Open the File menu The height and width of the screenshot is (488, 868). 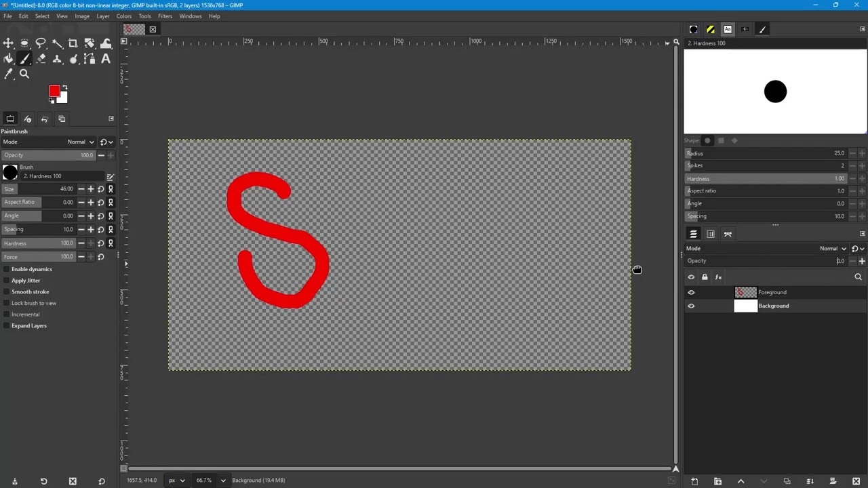click(x=7, y=16)
